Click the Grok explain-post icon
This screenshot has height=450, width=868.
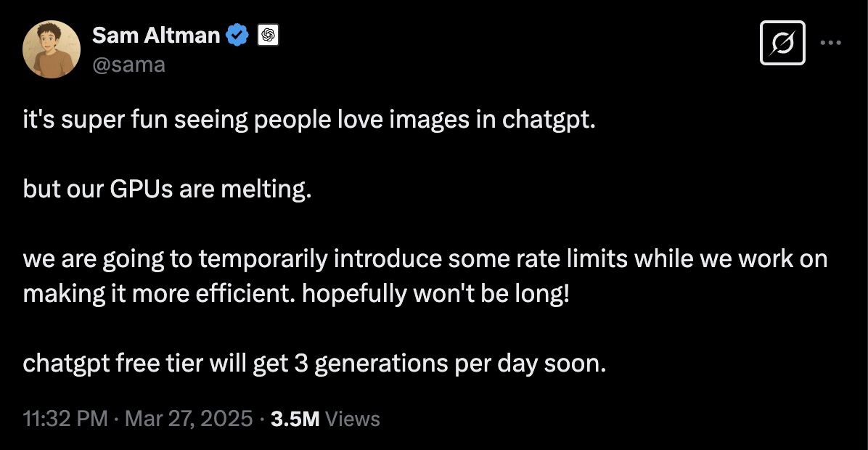tap(782, 43)
